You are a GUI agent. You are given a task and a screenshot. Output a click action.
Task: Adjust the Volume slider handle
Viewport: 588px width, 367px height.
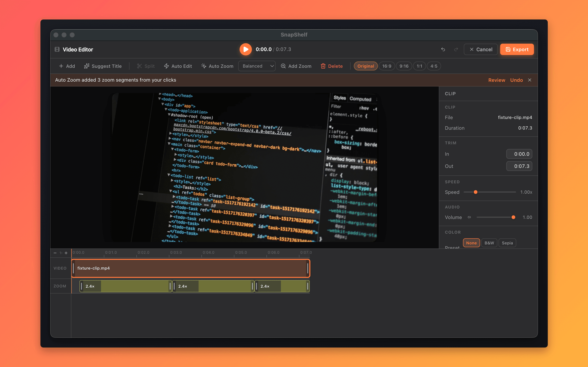pyautogui.click(x=513, y=217)
